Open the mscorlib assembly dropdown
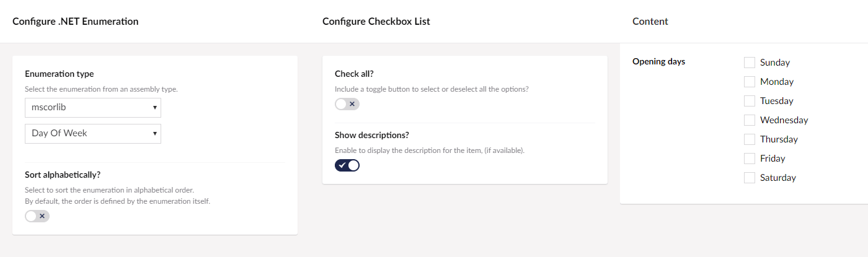Viewport: 868px width, 257px height. click(x=93, y=108)
